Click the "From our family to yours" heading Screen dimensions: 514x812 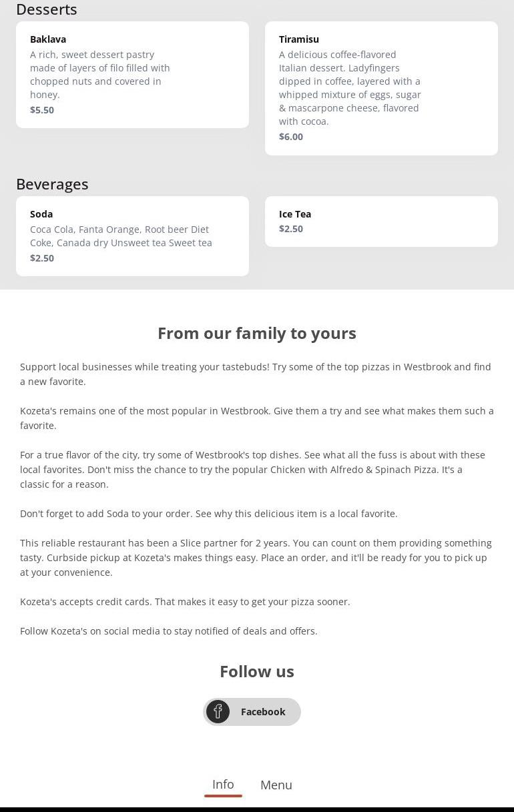(x=257, y=333)
